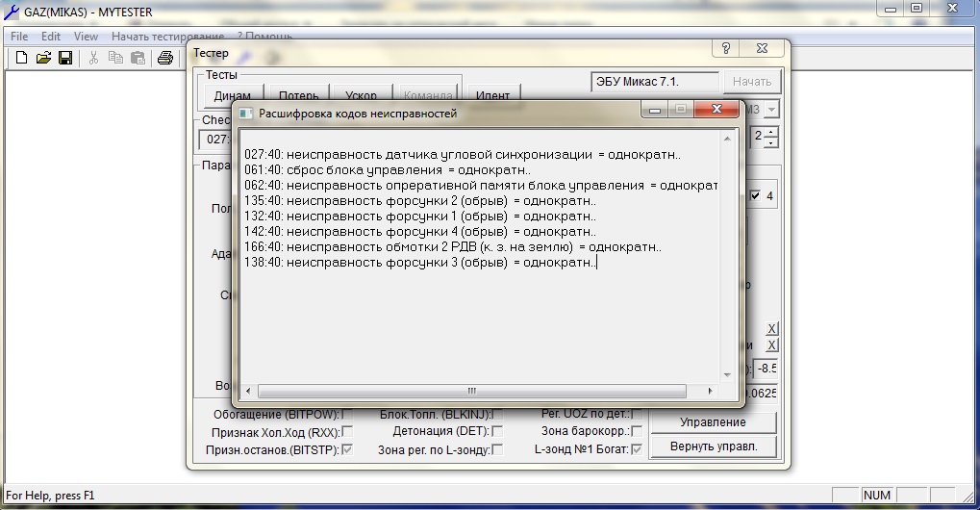Click the Copy toolbar icon
The width and height of the screenshot is (980, 510).
115,58
